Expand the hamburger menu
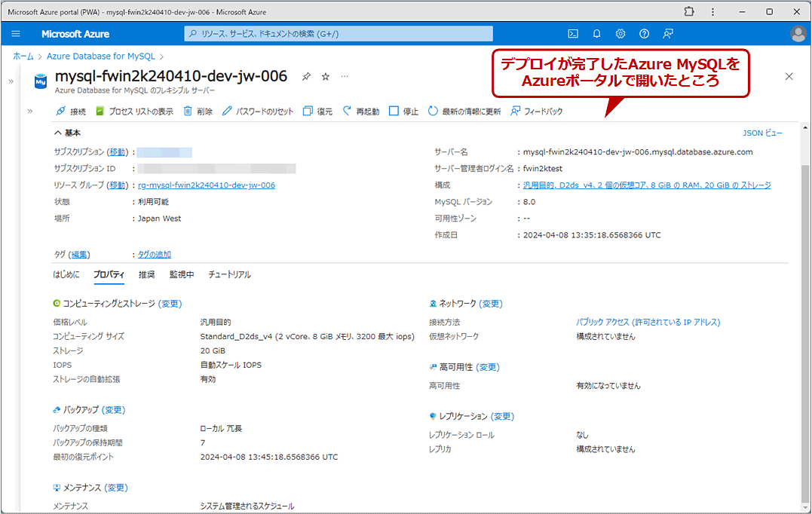 tap(15, 33)
